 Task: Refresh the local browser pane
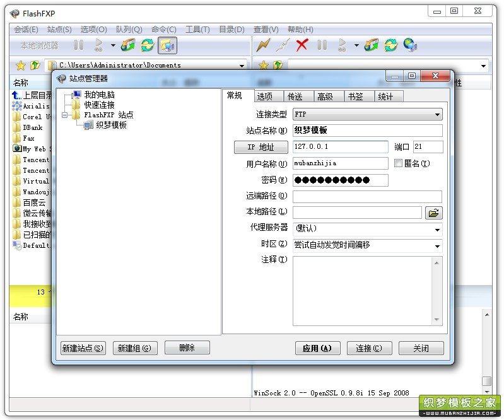coord(147,45)
